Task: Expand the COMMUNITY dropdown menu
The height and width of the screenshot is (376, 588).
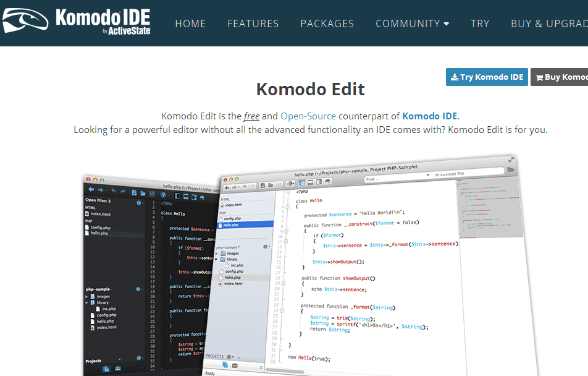Action: (413, 23)
